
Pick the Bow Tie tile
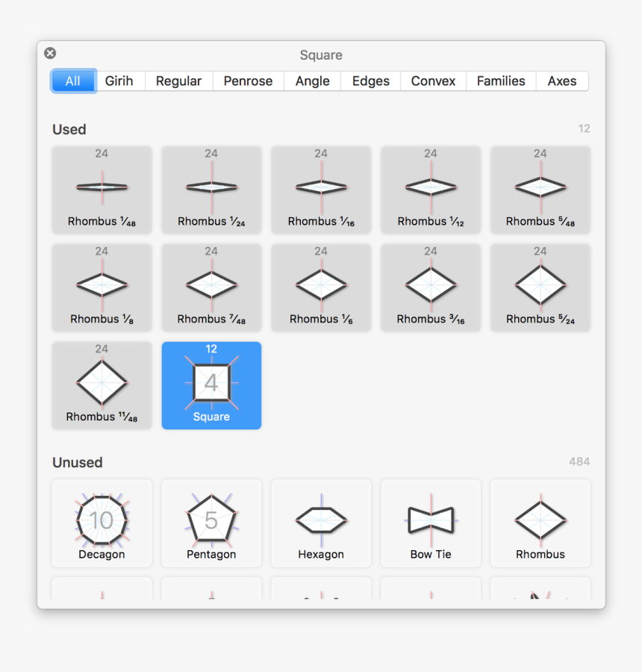point(431,523)
